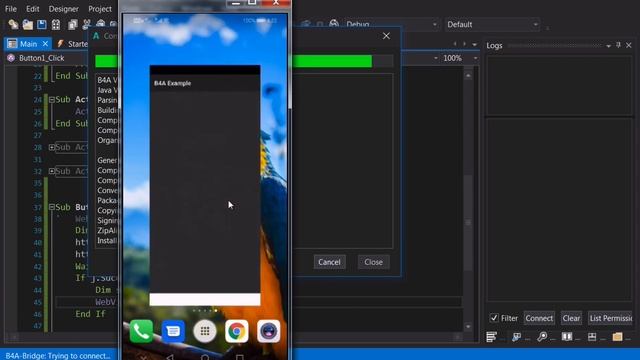Close the Main tab with its X
The image size is (640, 360).
[x=45, y=44]
